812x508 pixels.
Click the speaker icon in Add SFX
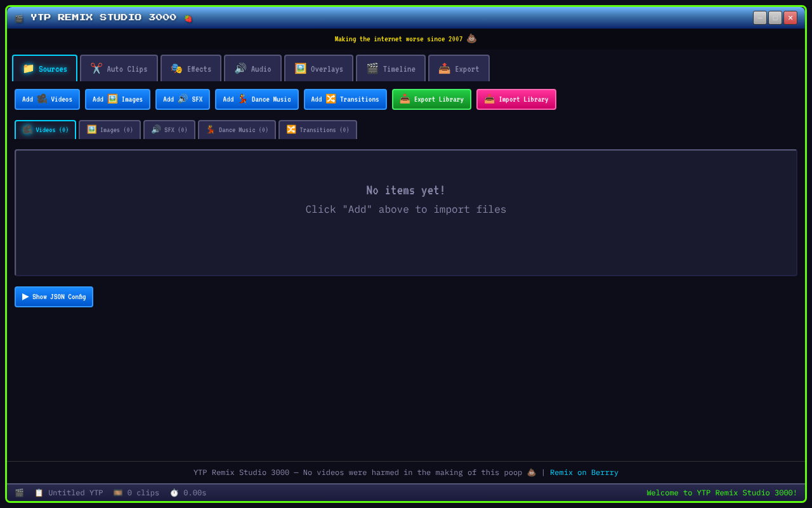pyautogui.click(x=183, y=99)
